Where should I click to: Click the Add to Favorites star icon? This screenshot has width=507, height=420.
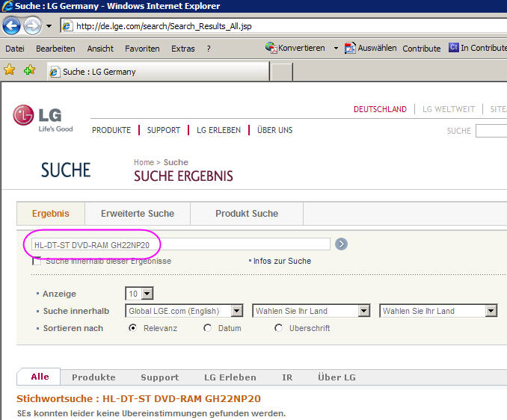click(x=29, y=70)
